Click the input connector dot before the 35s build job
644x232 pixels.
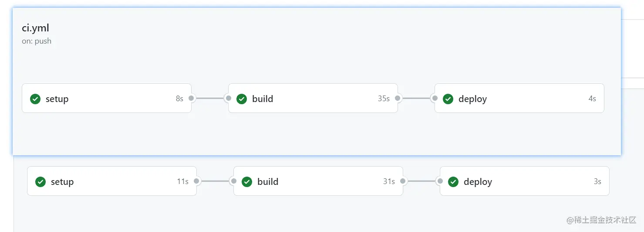(x=229, y=98)
